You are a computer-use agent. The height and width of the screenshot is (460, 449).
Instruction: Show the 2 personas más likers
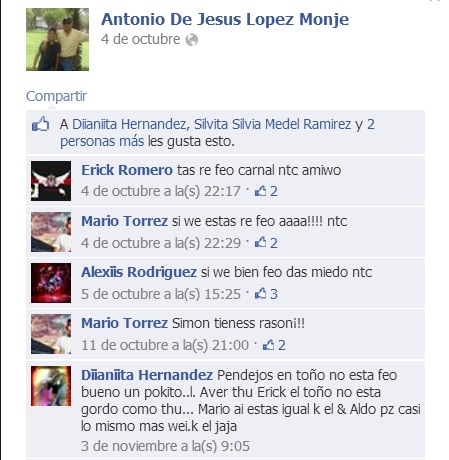tap(217, 133)
